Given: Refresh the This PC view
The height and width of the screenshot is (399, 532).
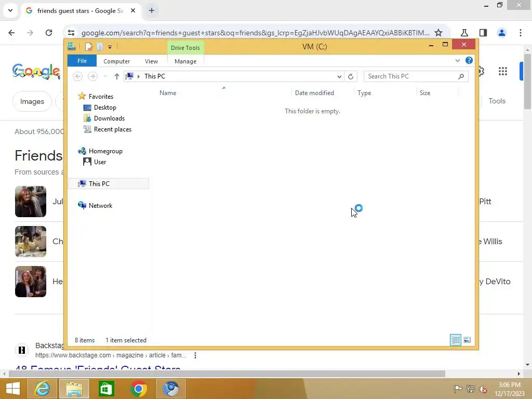Looking at the screenshot, I should point(351,77).
